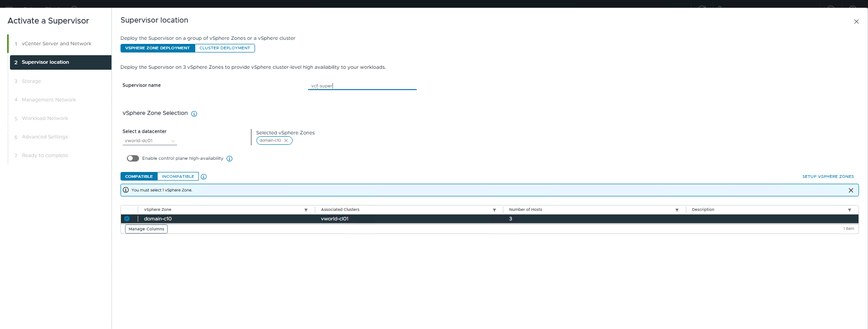
Task: Click the Supervisor name input field
Action: coord(362,86)
